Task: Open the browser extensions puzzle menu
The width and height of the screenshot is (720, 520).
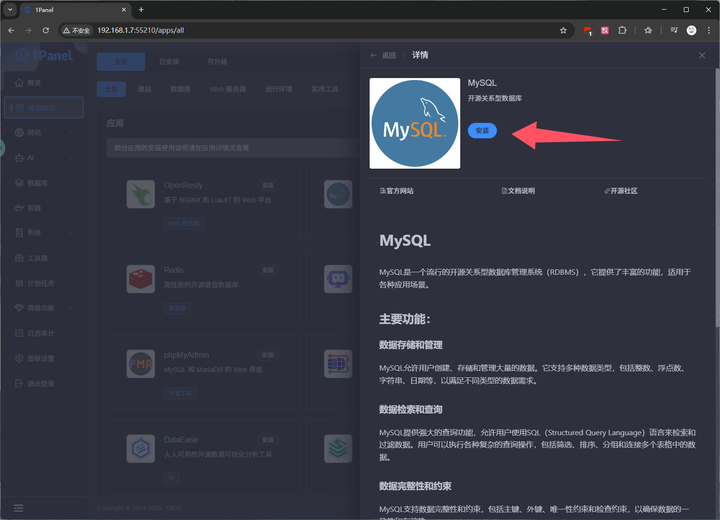Action: tap(622, 30)
